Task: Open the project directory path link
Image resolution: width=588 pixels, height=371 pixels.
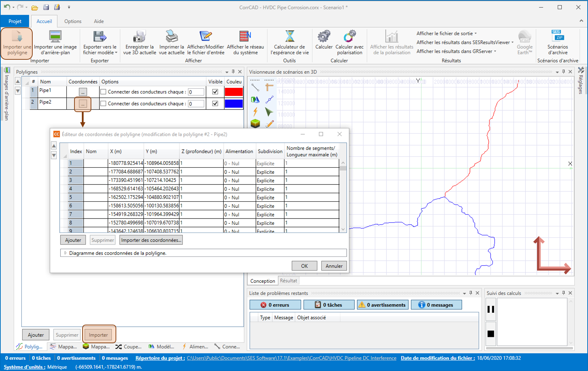Action: tap(292, 358)
